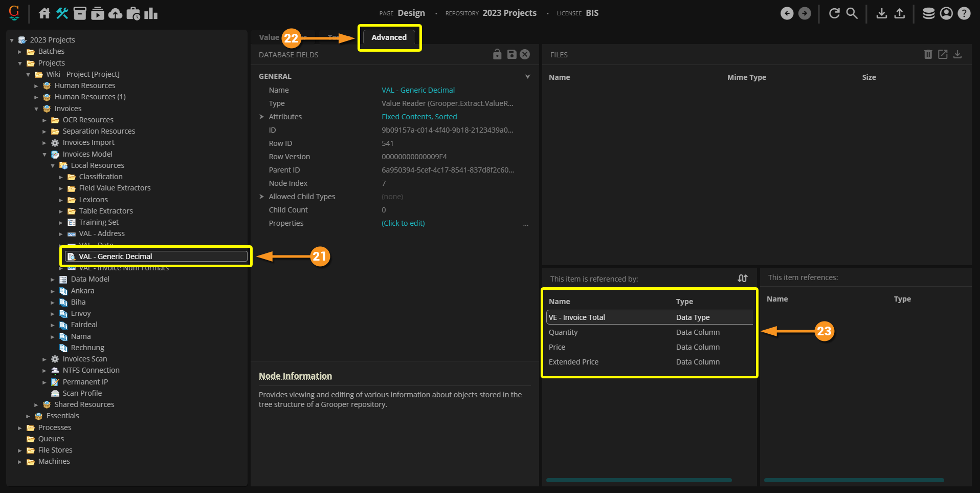Toggle the lock icon for database fields
Viewport: 980px width, 493px height.
coord(497,54)
